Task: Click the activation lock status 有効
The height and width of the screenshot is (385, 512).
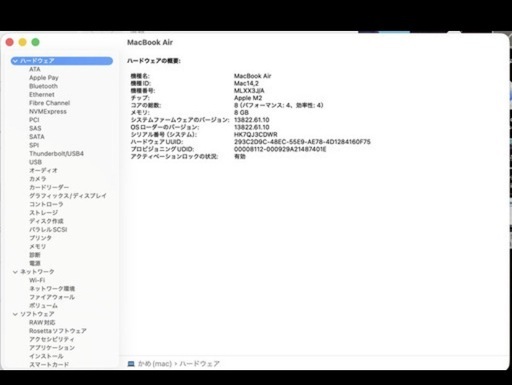Action: point(240,157)
